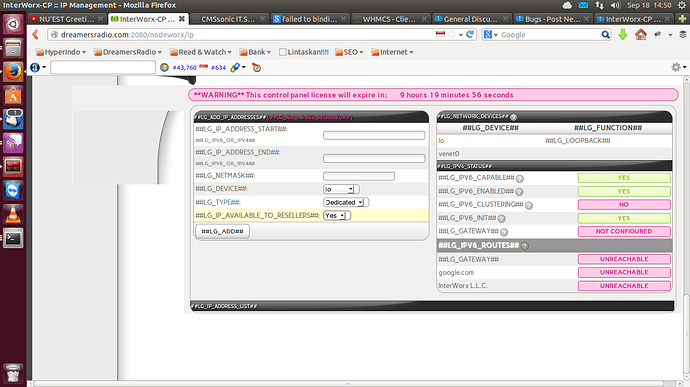Open VLC media player dock icon
Viewport: 690px width, 387px height.
click(13, 214)
